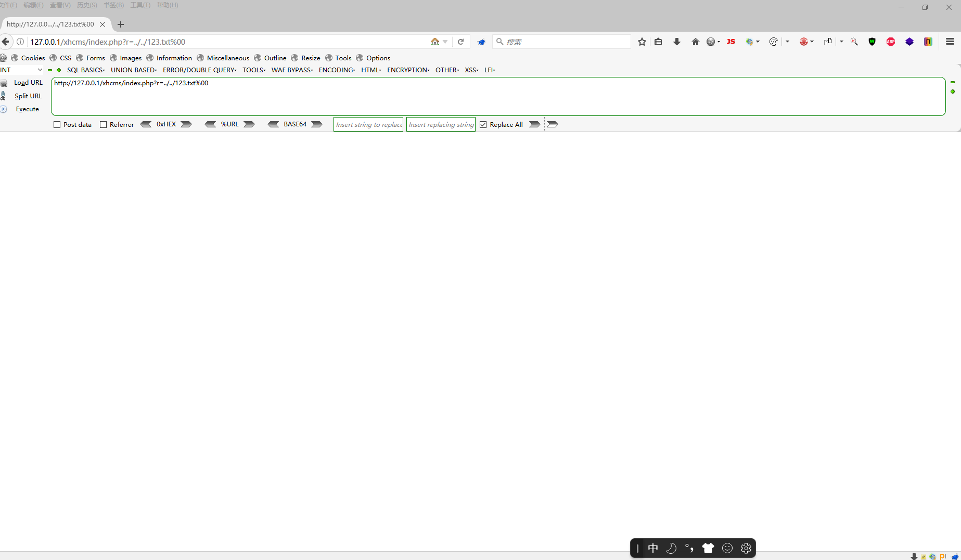Screen dimensions: 961x560
Task: Expand the ENCODING dropdown
Action: (336, 70)
